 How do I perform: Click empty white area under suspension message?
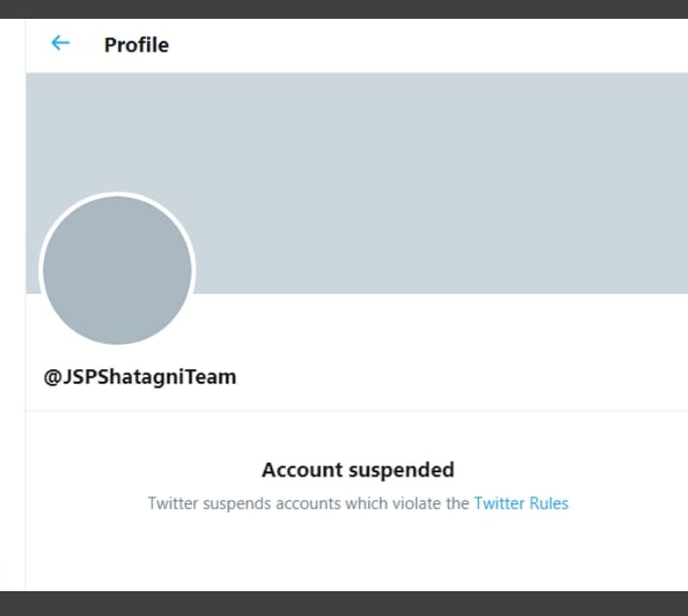tap(358, 555)
